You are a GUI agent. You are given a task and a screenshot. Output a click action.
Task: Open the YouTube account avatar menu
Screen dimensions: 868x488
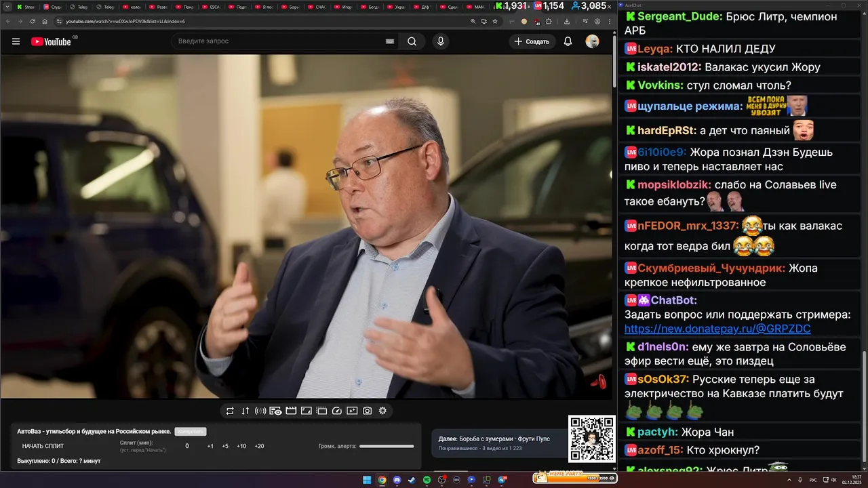coord(592,41)
